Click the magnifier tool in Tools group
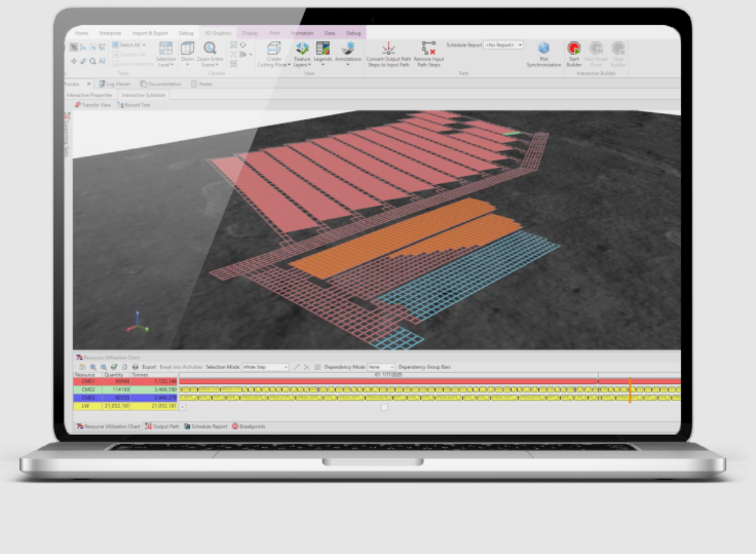 pyautogui.click(x=92, y=61)
